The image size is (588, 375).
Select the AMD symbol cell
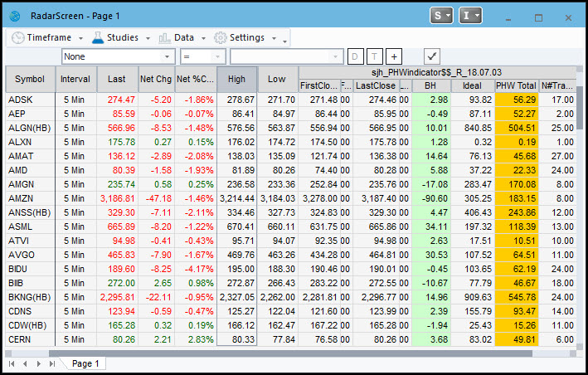[30, 170]
